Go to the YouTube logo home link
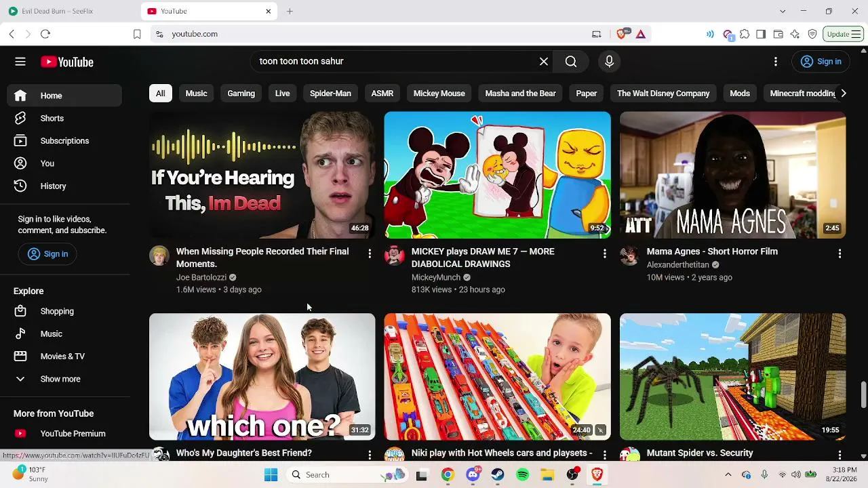868x488 pixels. coord(66,62)
